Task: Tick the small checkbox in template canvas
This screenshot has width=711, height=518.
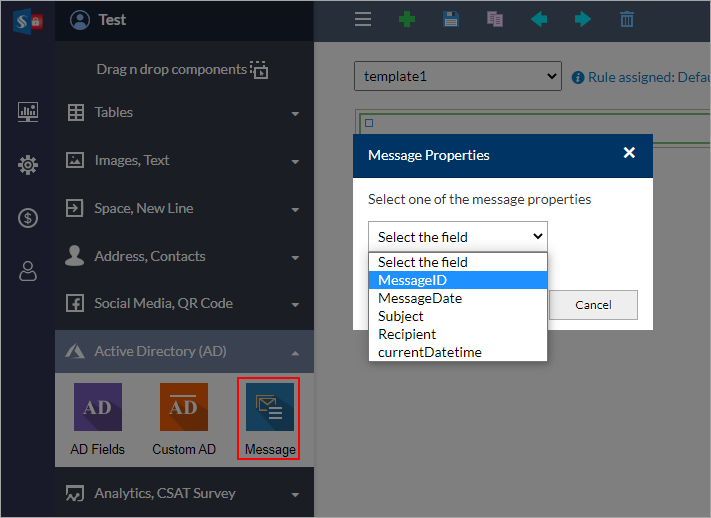Action: [369, 123]
